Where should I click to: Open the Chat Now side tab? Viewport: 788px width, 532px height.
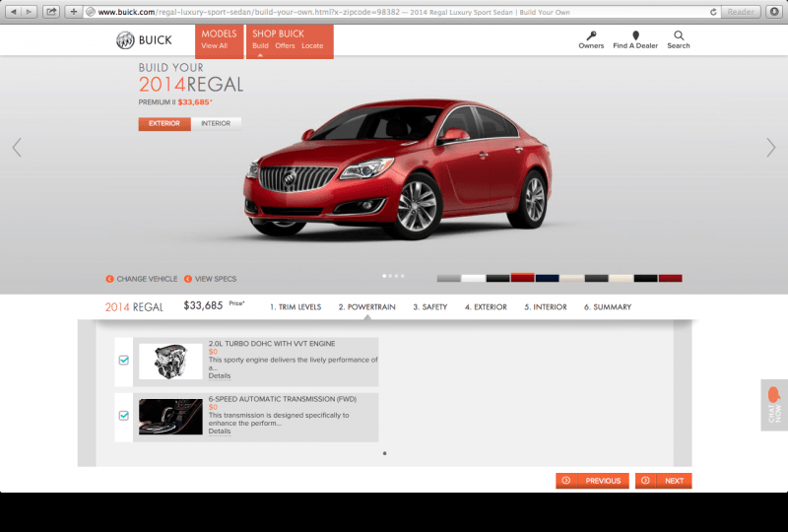click(x=774, y=405)
